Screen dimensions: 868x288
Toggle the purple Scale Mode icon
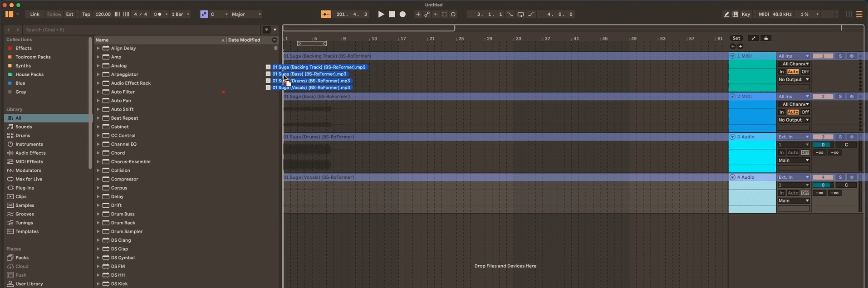click(x=204, y=15)
